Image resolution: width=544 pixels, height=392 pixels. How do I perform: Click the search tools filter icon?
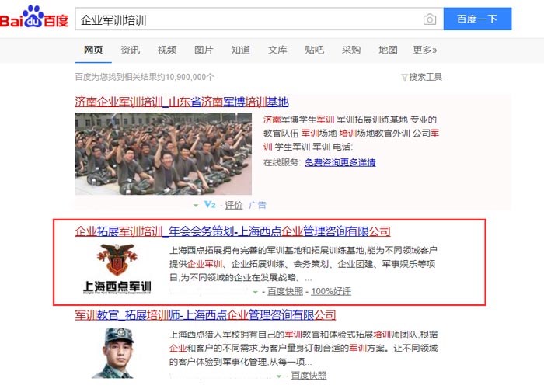[x=404, y=77]
